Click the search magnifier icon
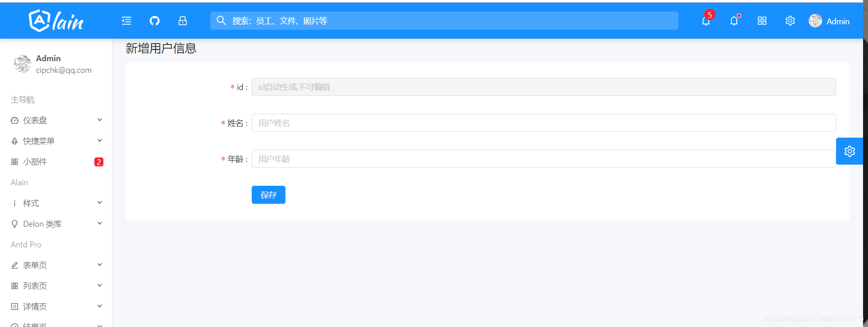The width and height of the screenshot is (868, 327). click(x=221, y=21)
